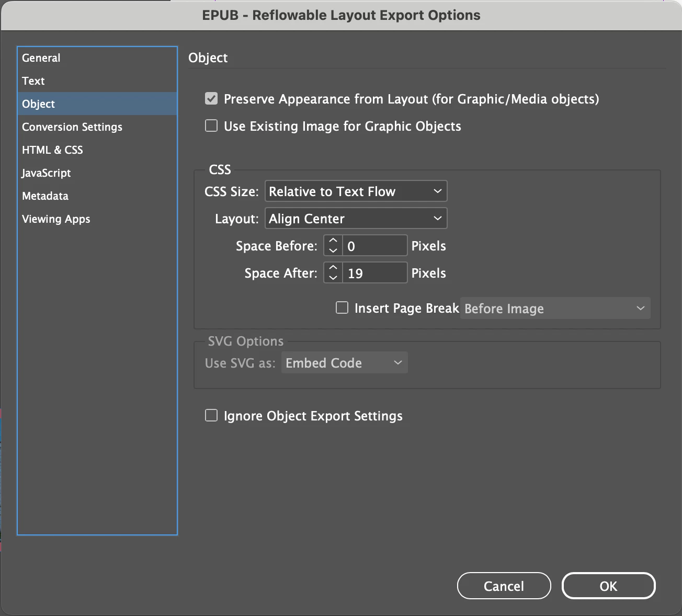The image size is (682, 616).
Task: Go to the Metadata category
Action: [x=97, y=196]
